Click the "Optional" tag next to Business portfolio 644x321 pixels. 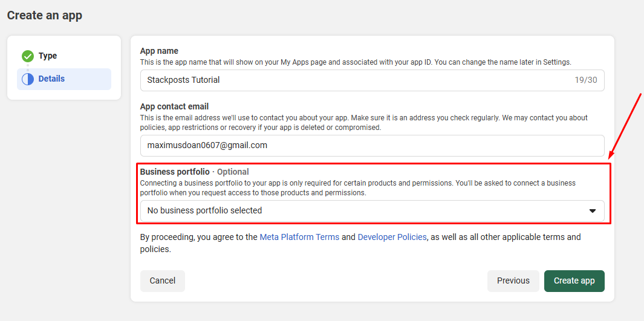(x=233, y=172)
